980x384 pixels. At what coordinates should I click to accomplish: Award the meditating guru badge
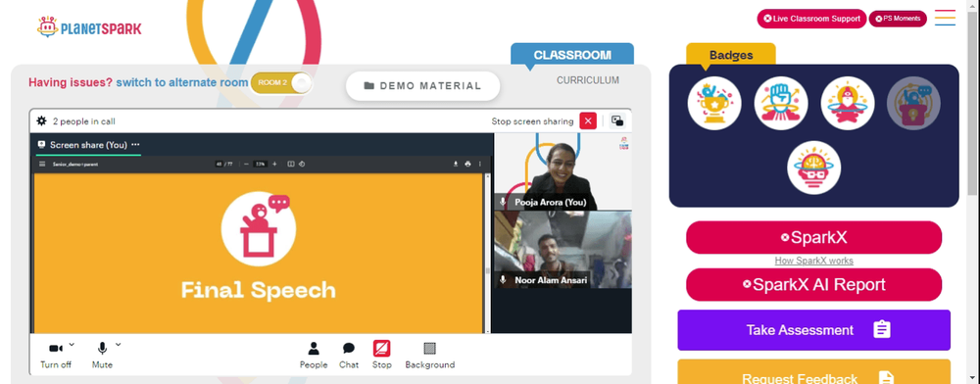848,103
